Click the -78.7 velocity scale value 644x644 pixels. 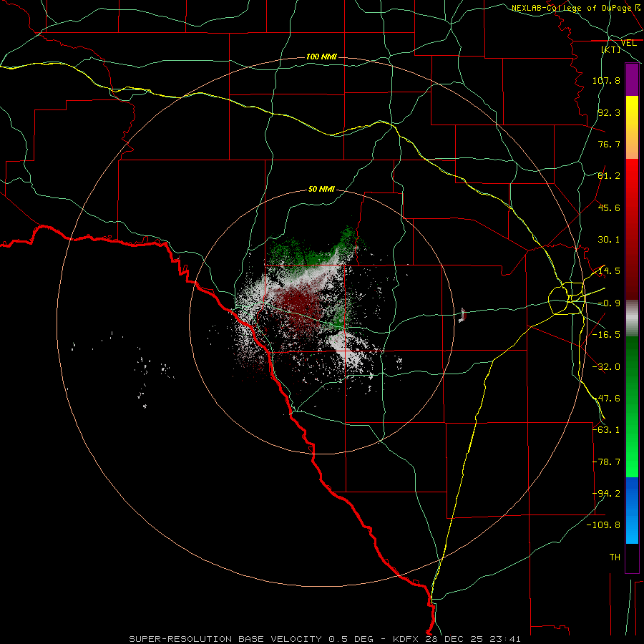tap(606, 462)
